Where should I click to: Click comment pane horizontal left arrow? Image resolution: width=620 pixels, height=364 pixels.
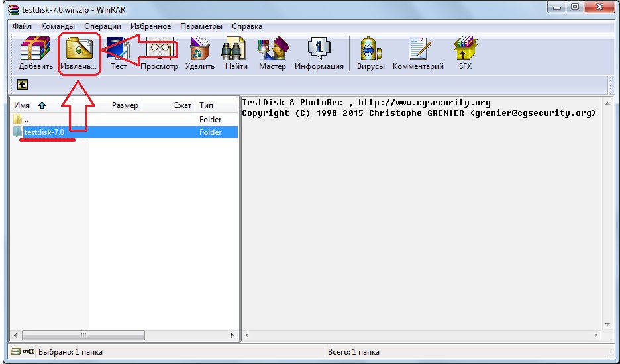[x=247, y=335]
